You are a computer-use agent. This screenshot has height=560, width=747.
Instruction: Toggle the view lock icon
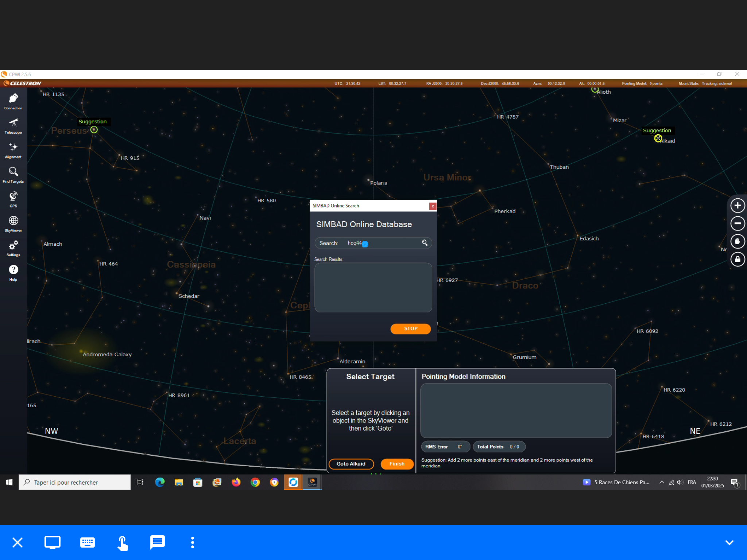tap(738, 259)
